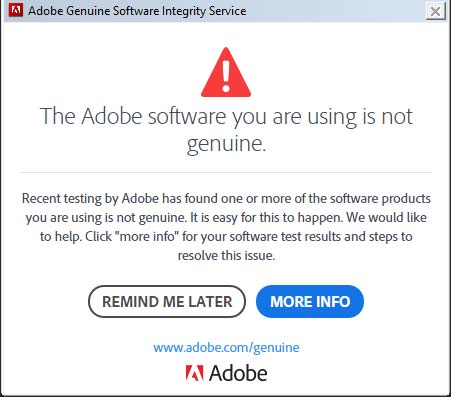Click the red Adobe logo mark at bottom

point(194,373)
